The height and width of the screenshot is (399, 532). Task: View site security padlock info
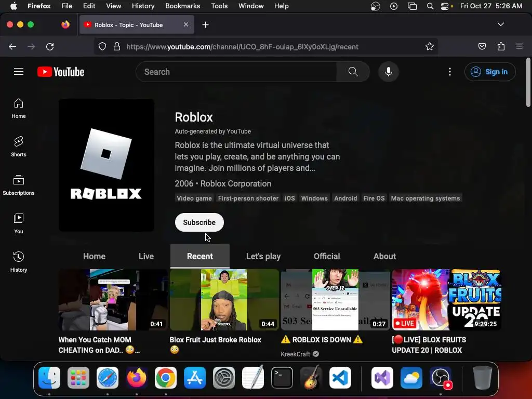117,46
